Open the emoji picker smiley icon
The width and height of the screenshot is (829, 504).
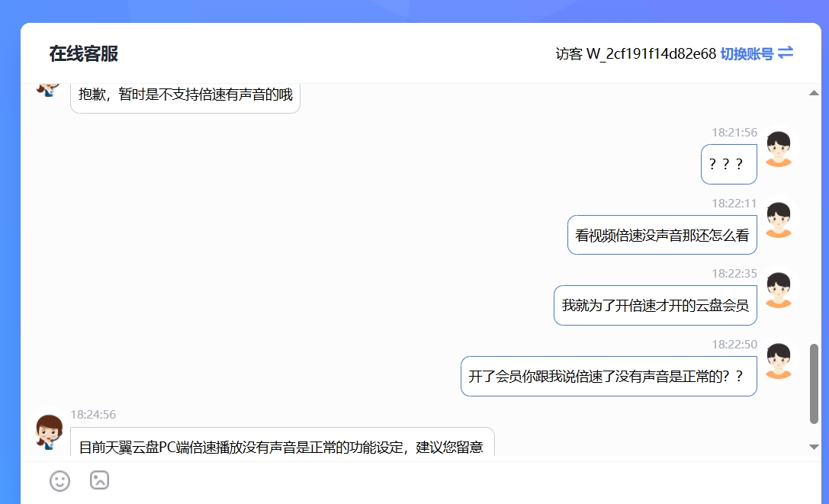coord(59,480)
